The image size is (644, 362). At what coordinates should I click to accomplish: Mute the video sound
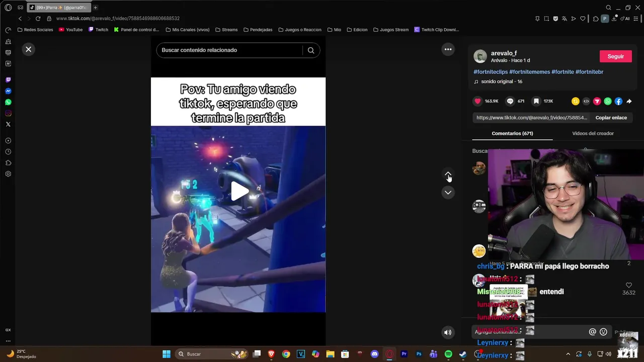coord(448,332)
